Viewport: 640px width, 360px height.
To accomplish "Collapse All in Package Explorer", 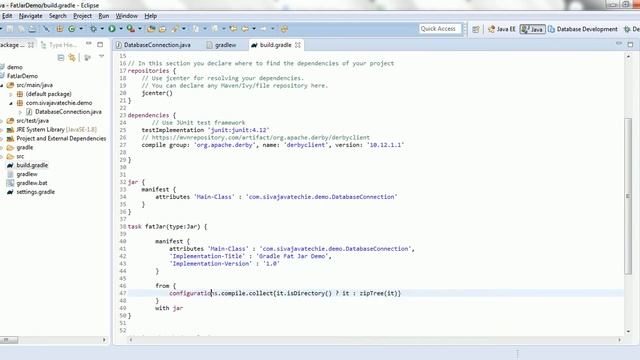I will coord(61,58).
